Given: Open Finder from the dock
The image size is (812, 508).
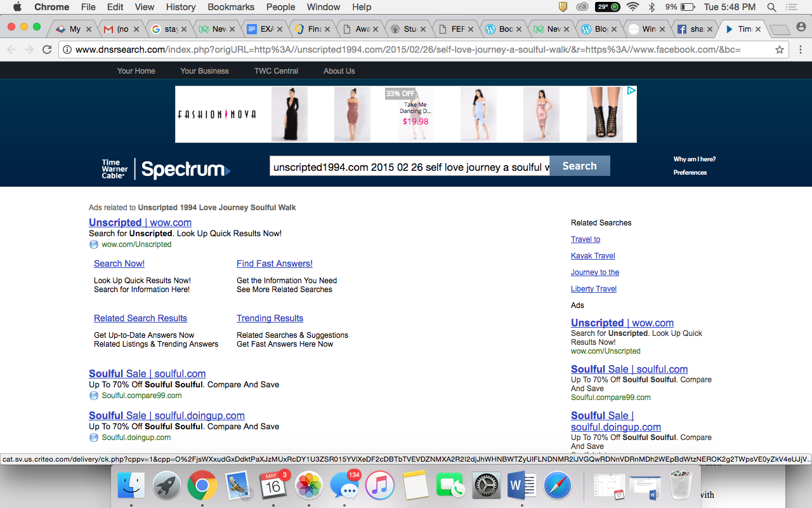Looking at the screenshot, I should [x=131, y=486].
